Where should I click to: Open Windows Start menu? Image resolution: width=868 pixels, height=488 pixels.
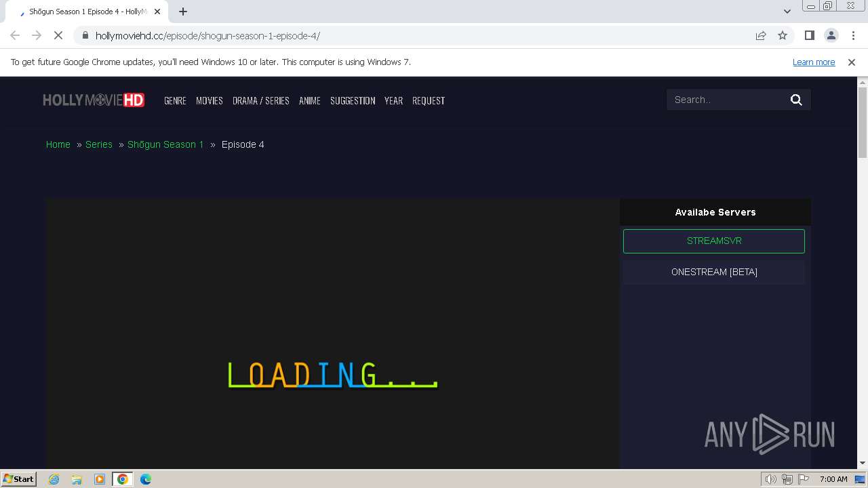point(19,479)
